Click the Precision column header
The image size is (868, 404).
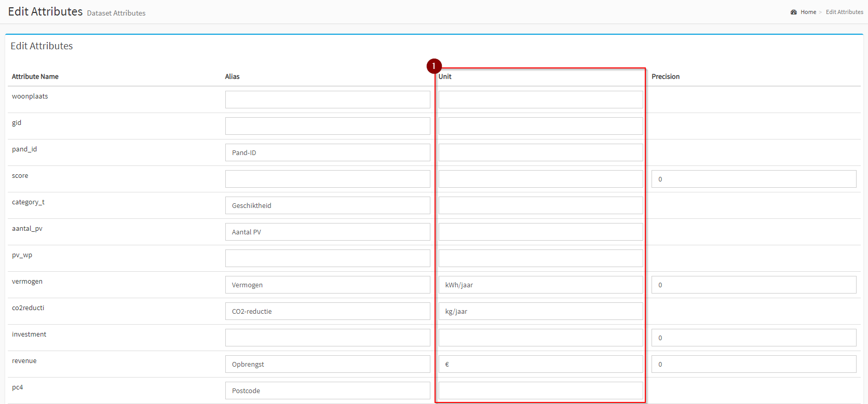click(666, 76)
